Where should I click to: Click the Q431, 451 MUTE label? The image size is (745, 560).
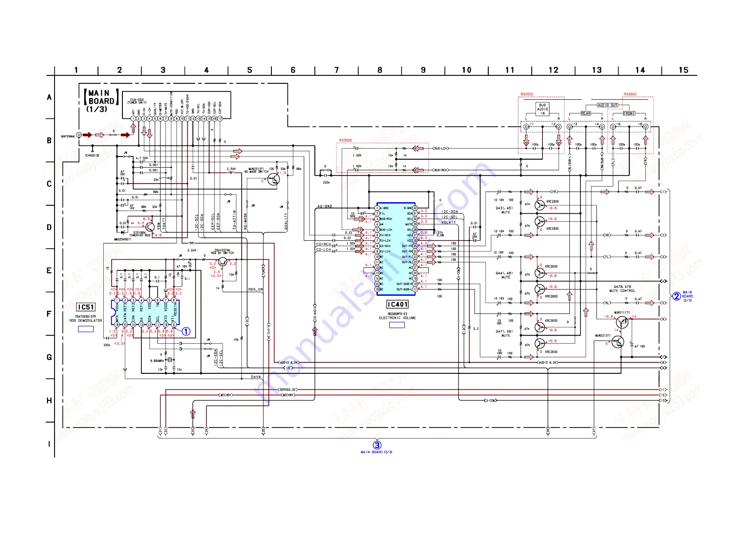pyautogui.click(x=505, y=210)
